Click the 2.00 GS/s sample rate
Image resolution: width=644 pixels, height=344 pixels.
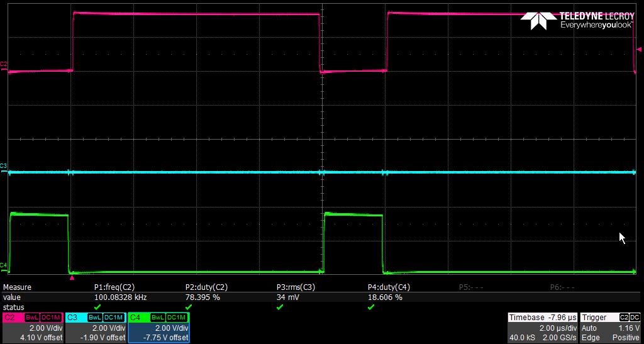(x=558, y=338)
